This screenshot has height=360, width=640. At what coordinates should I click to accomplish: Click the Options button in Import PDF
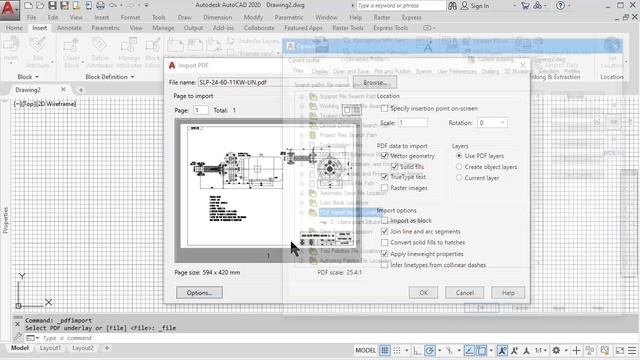(199, 293)
